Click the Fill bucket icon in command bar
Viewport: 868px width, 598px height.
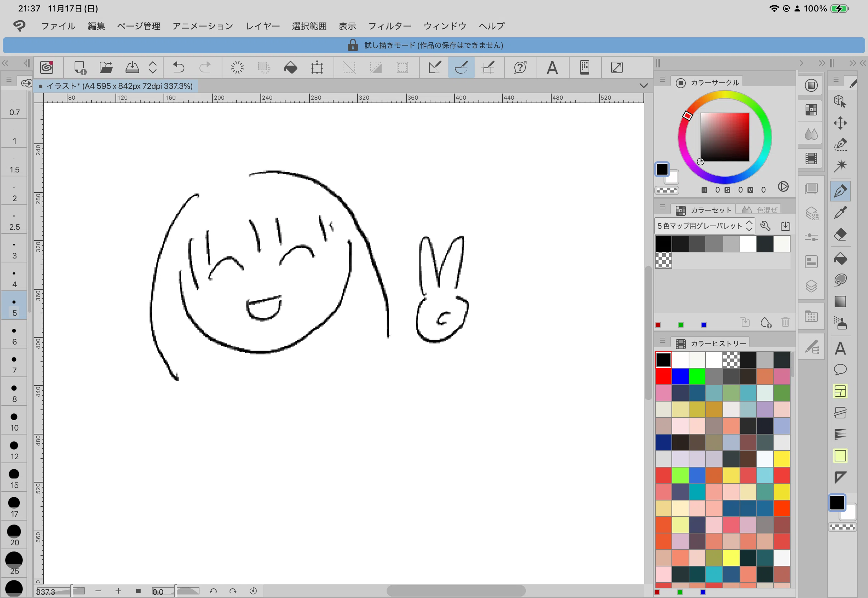(291, 68)
